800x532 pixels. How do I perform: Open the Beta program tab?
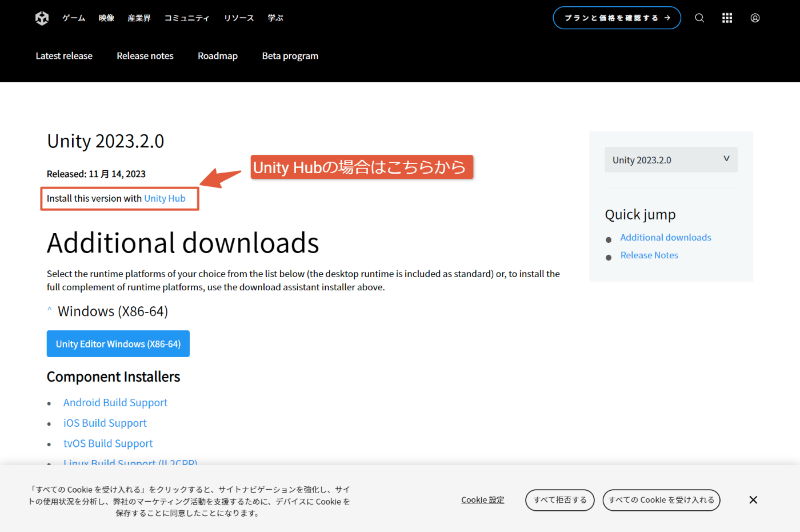[x=290, y=56]
